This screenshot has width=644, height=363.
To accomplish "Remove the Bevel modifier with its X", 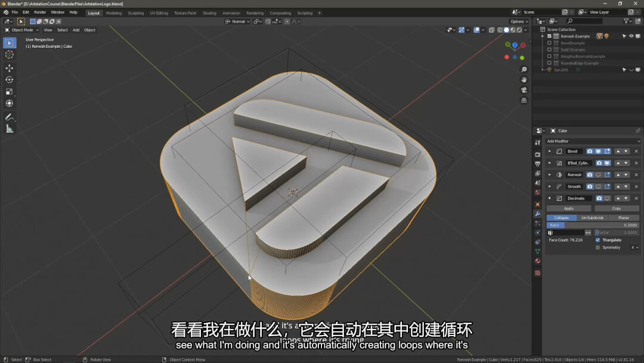I will pos(636,151).
